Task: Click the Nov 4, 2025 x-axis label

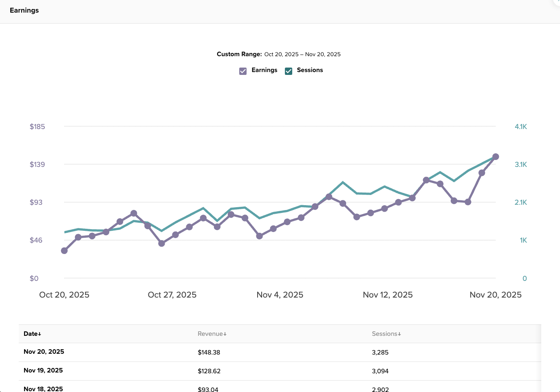Action: click(280, 295)
